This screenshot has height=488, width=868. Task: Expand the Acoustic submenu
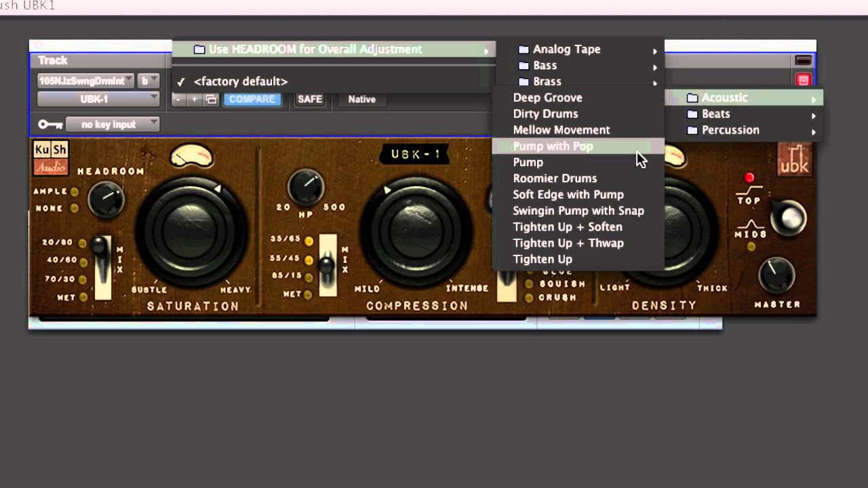click(x=744, y=98)
